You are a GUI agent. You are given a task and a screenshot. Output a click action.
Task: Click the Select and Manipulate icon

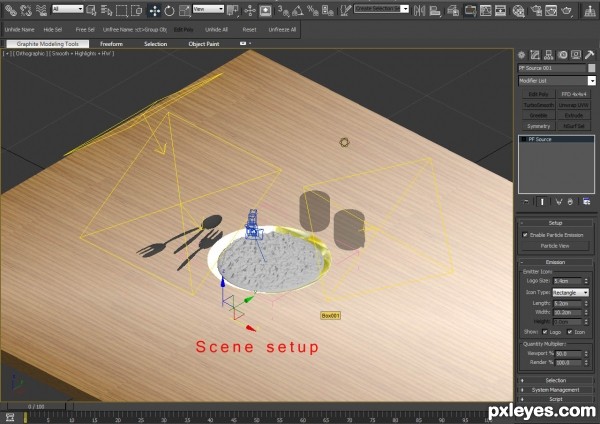[x=249, y=10]
